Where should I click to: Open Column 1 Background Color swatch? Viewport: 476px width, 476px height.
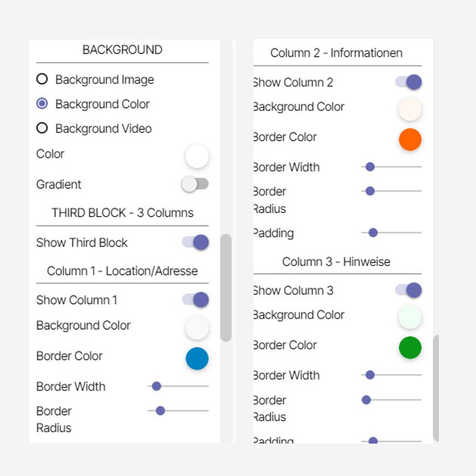pyautogui.click(x=197, y=328)
